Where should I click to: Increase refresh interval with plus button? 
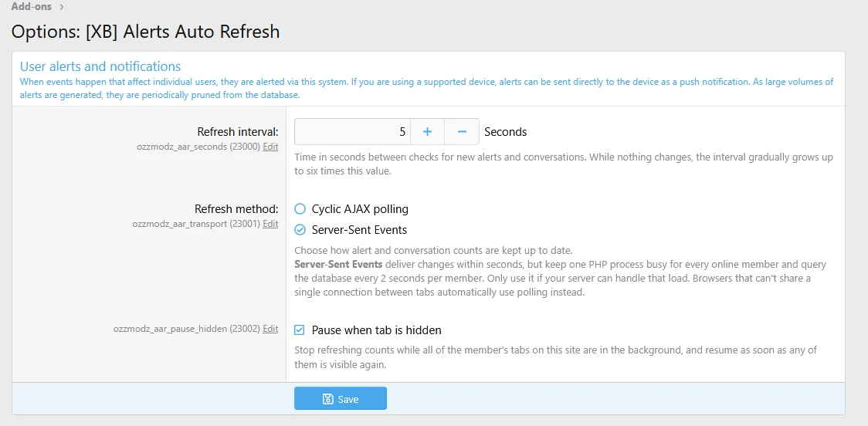427,132
